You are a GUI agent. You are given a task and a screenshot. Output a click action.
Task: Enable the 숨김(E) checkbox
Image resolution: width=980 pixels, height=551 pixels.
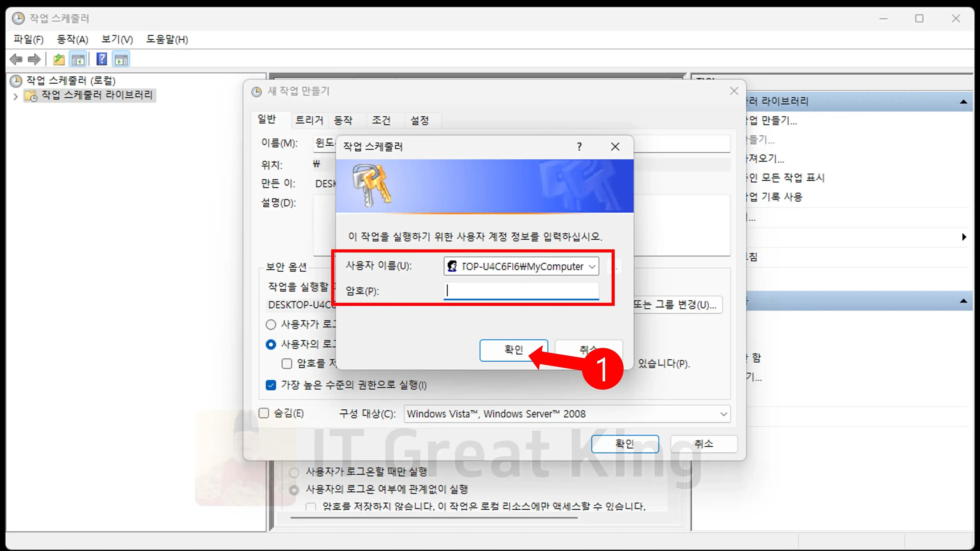[264, 413]
